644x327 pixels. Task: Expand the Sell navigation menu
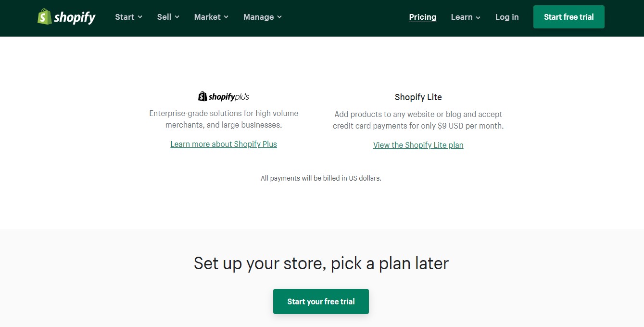(164, 17)
